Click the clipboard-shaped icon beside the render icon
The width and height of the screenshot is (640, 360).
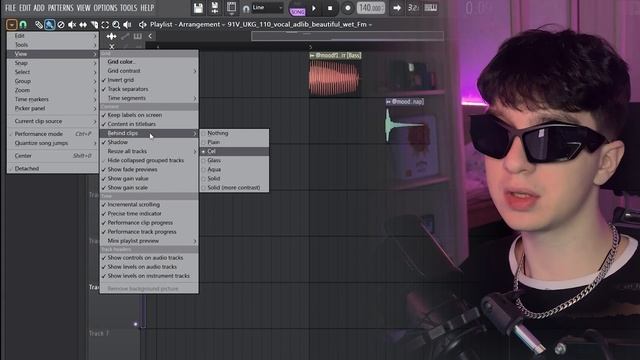(231, 8)
